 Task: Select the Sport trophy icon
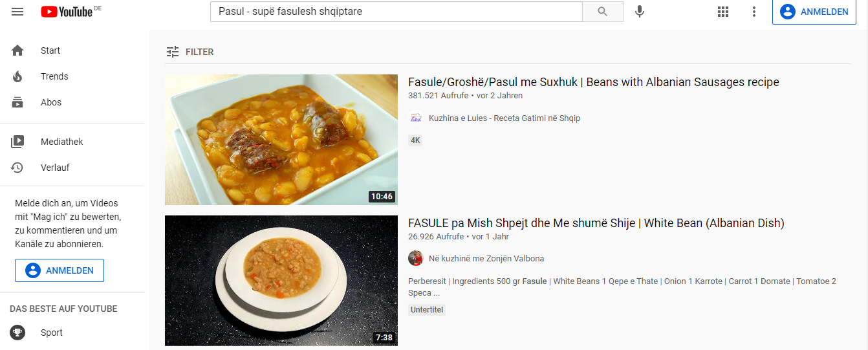(x=17, y=333)
